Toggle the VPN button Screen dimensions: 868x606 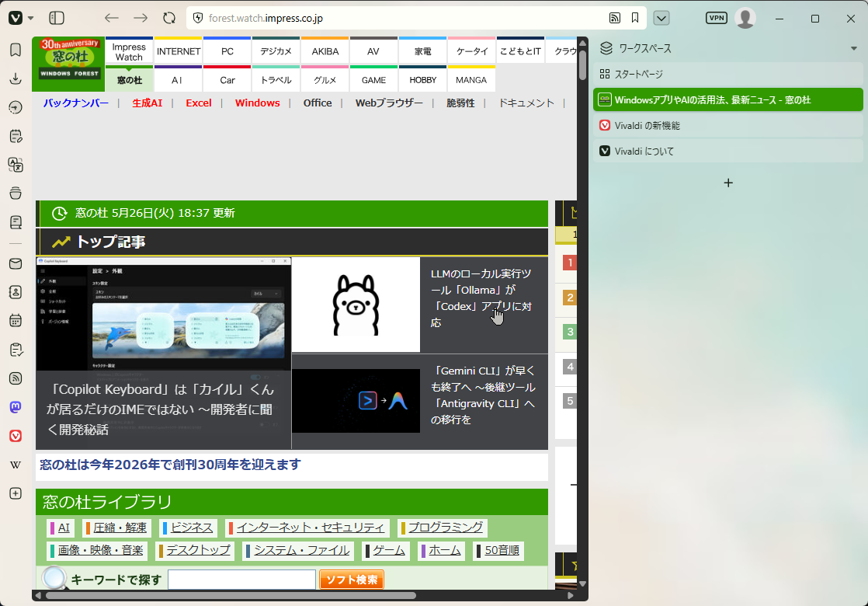717,18
